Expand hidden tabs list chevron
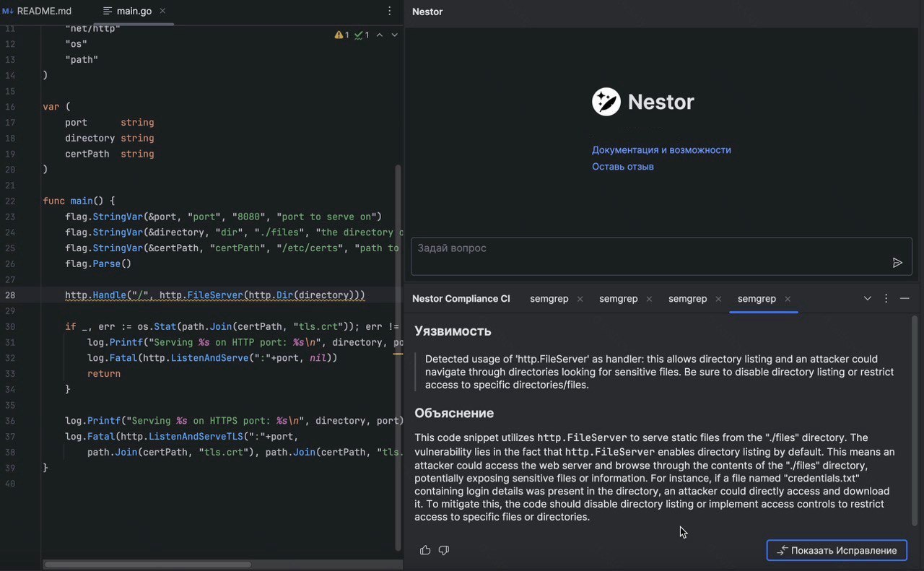This screenshot has height=571, width=924. coord(868,298)
